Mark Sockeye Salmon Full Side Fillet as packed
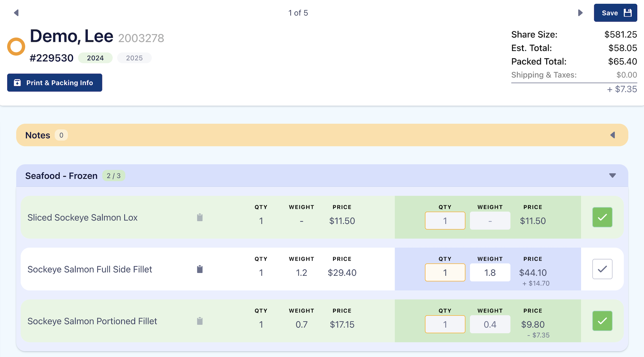This screenshot has height=357, width=644. (x=602, y=269)
